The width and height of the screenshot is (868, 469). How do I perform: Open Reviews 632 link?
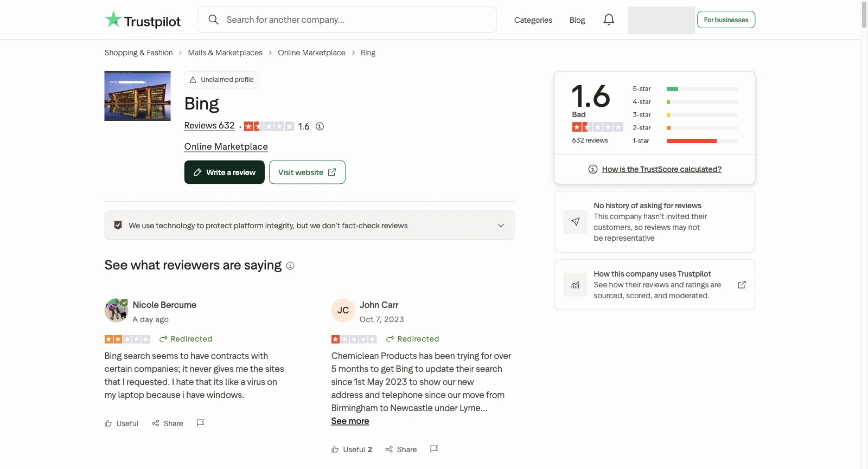pos(209,126)
